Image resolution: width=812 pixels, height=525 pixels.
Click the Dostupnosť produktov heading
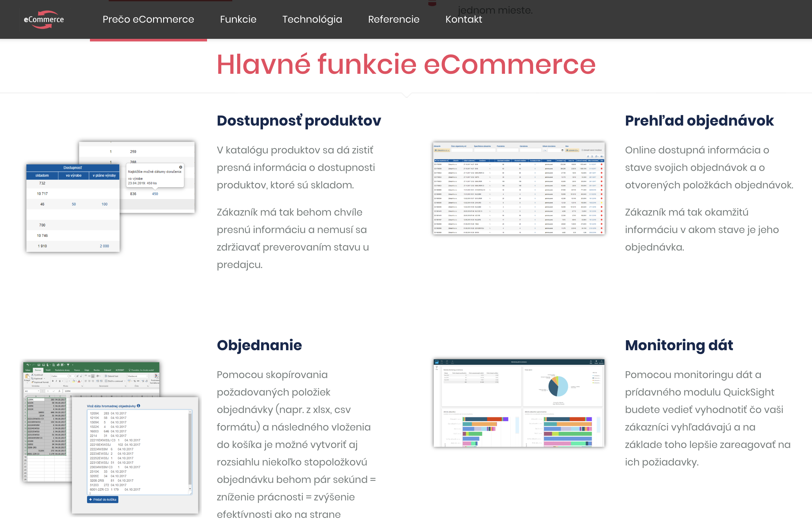pyautogui.click(x=299, y=121)
